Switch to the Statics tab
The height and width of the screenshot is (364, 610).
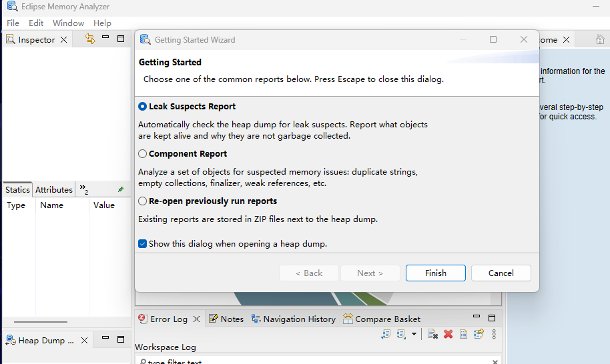pyautogui.click(x=17, y=189)
